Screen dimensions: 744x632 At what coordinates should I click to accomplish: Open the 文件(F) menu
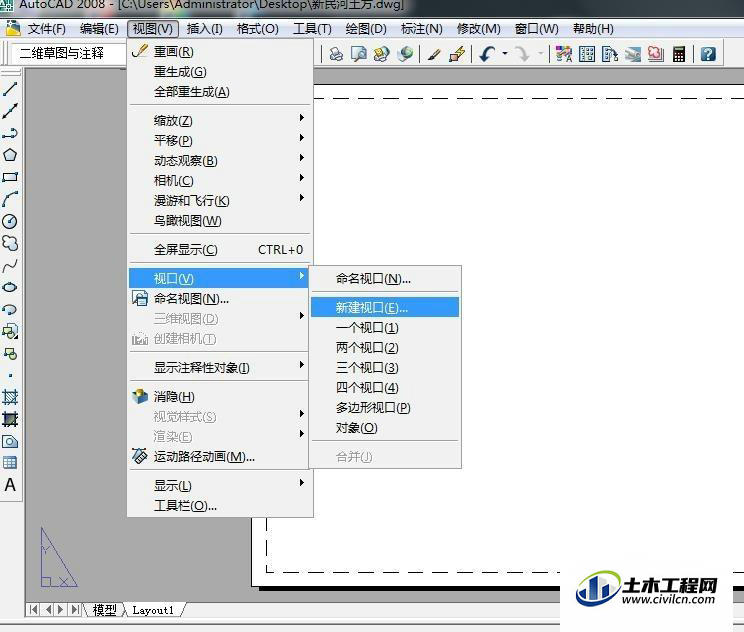coord(46,29)
